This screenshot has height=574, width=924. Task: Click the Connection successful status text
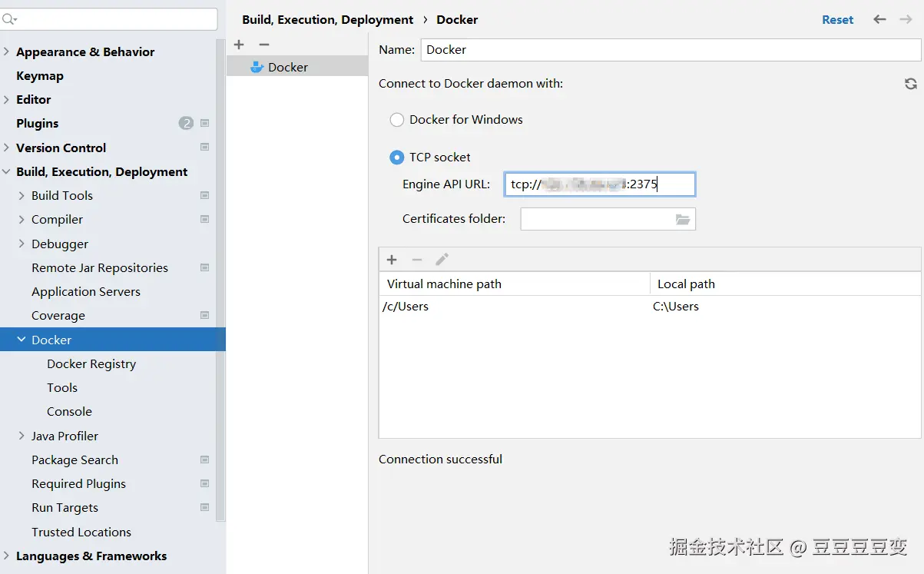click(440, 459)
